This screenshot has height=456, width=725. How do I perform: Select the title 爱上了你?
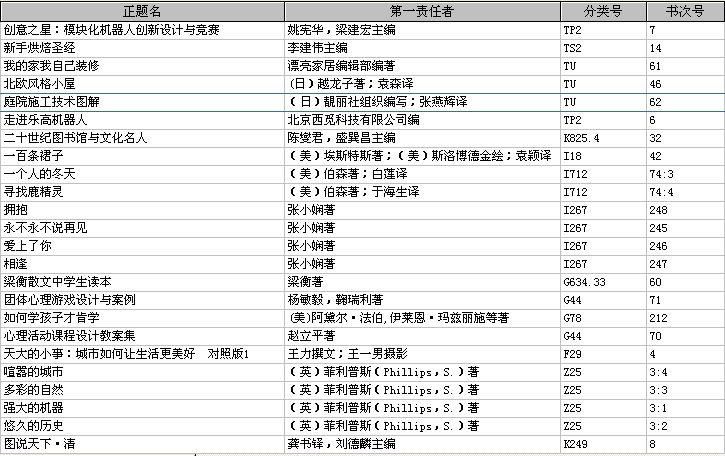coord(27,246)
